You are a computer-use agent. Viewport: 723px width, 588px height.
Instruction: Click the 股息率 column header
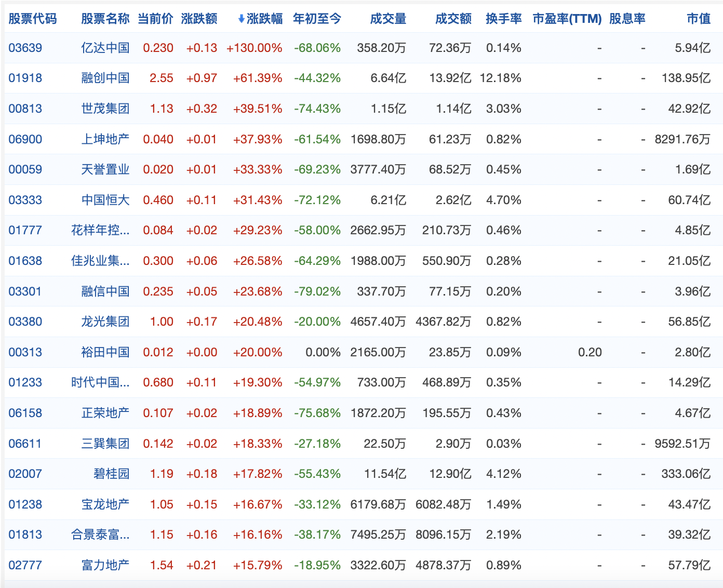coord(627,19)
